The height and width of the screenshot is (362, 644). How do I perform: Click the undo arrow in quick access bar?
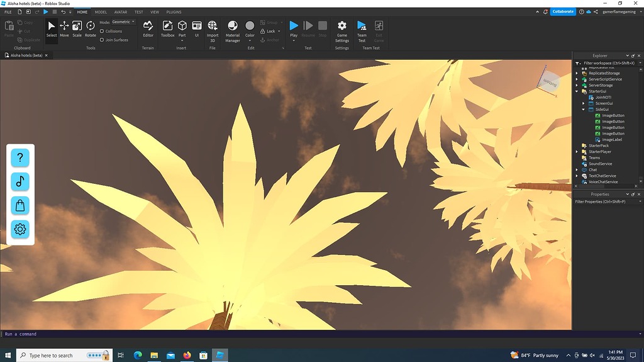(63, 12)
